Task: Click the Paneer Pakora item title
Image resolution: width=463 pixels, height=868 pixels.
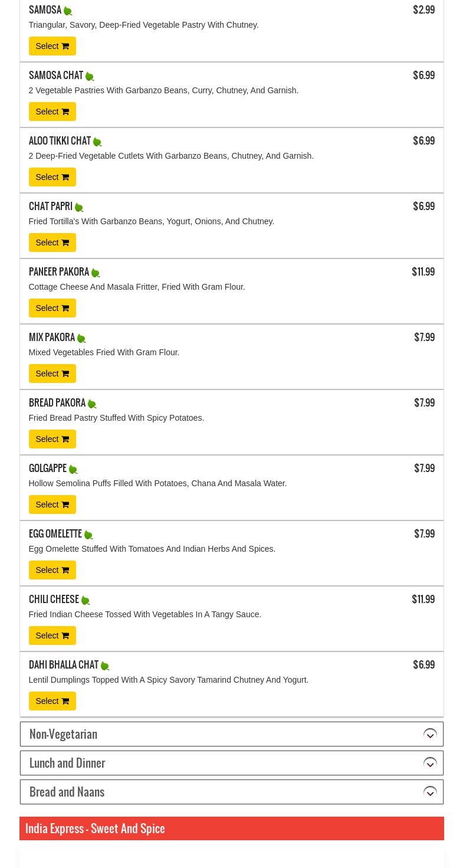Action: coord(59,272)
